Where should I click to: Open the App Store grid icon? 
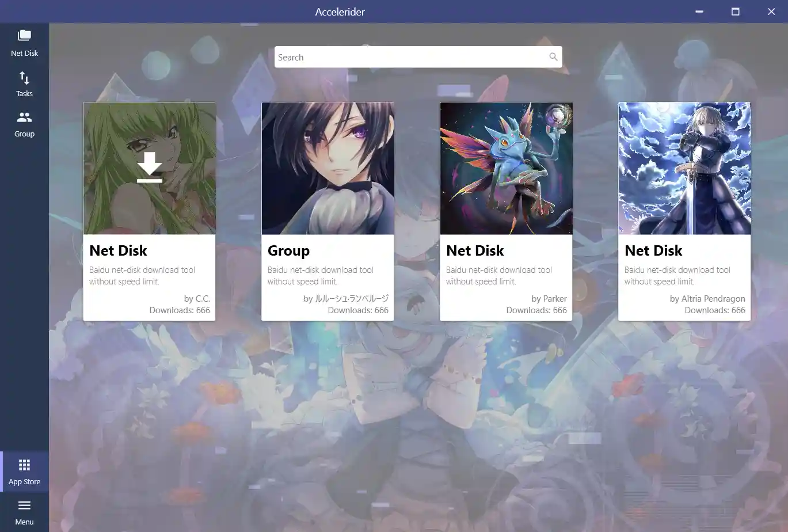24,465
